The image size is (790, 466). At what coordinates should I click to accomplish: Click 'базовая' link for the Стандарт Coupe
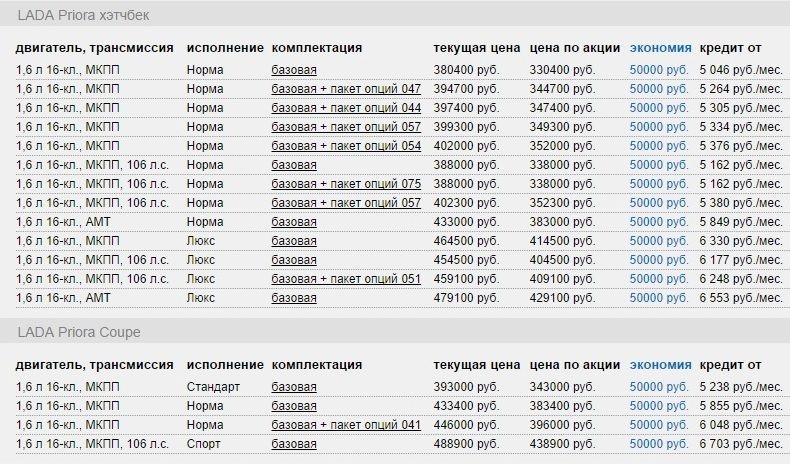click(x=294, y=386)
